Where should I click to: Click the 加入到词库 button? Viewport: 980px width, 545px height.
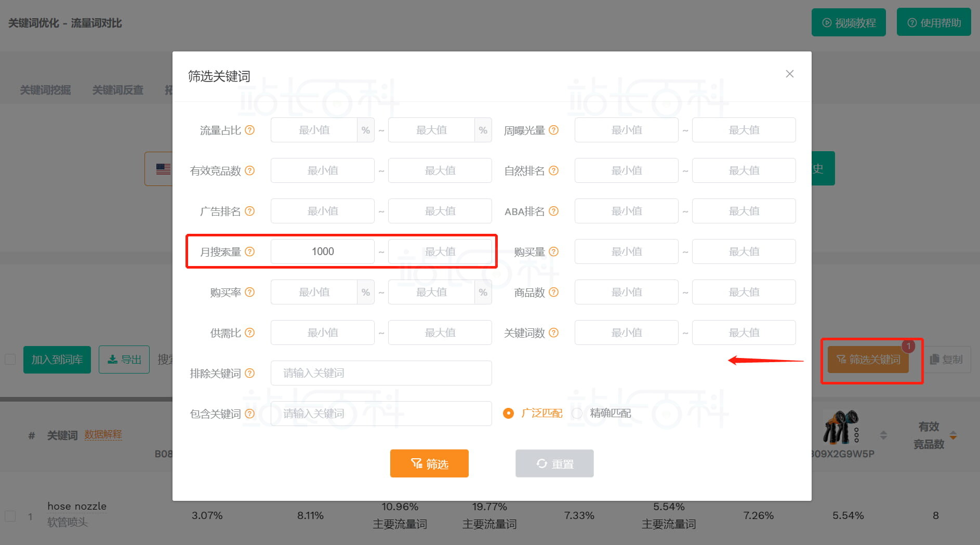57,360
